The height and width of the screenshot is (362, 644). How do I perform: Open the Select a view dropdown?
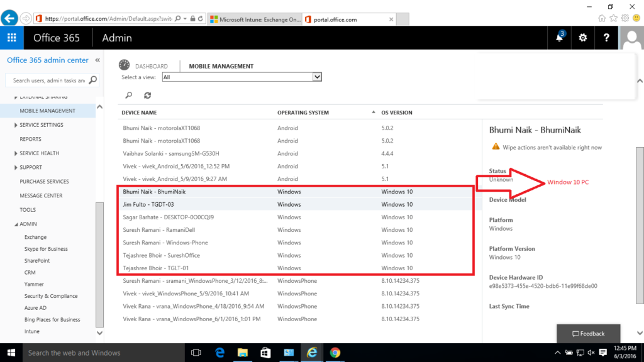pos(317,77)
